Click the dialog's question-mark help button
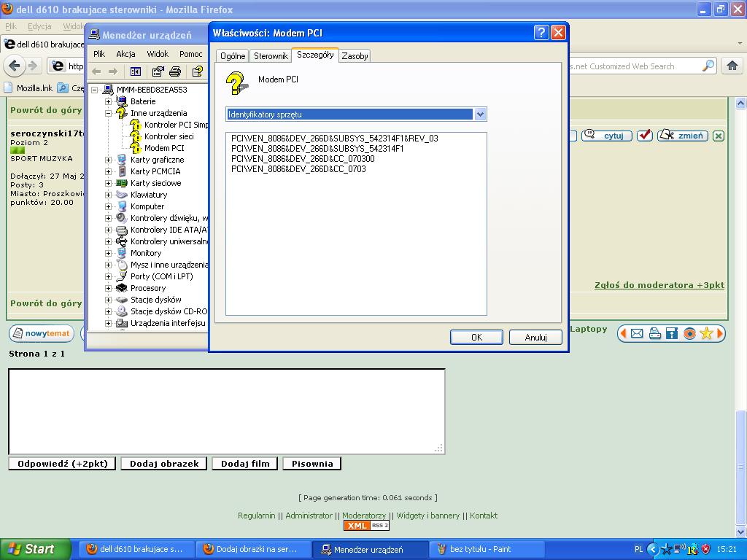Viewport: 747px width, 560px height. pyautogui.click(x=541, y=32)
